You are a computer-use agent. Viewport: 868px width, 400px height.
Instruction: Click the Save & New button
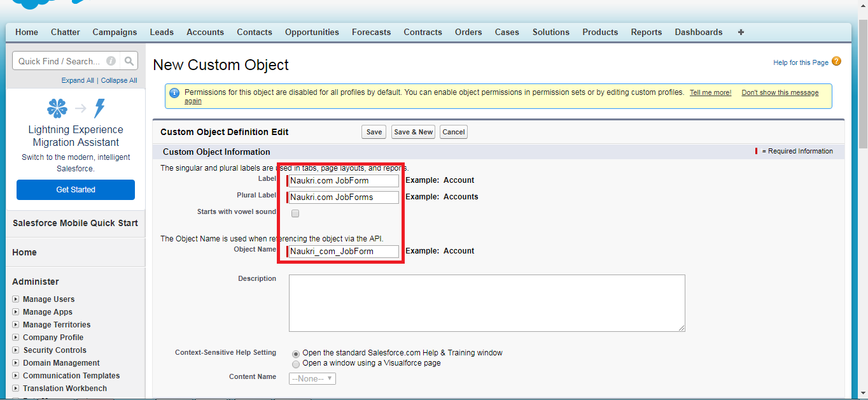pyautogui.click(x=414, y=132)
